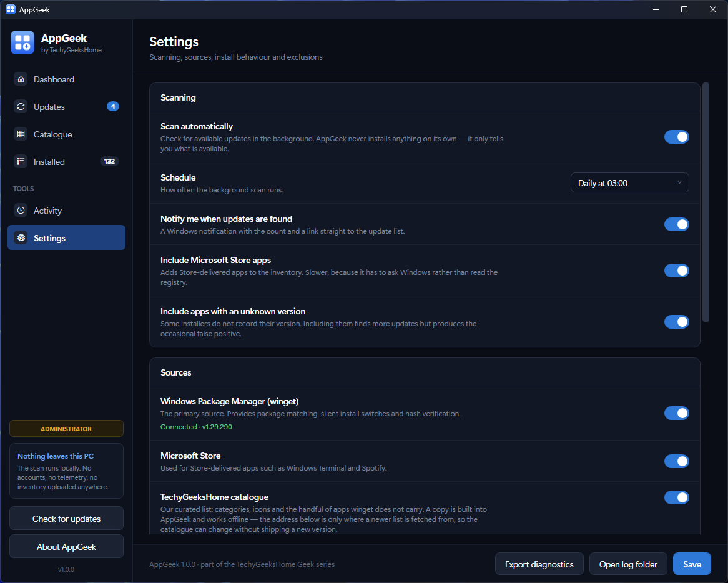Click the 'Sources' section header
The image size is (728, 583).
[175, 372]
